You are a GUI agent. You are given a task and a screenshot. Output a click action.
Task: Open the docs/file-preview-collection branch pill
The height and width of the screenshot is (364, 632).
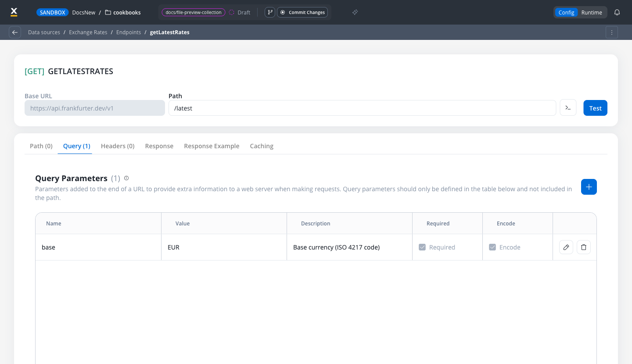click(194, 12)
